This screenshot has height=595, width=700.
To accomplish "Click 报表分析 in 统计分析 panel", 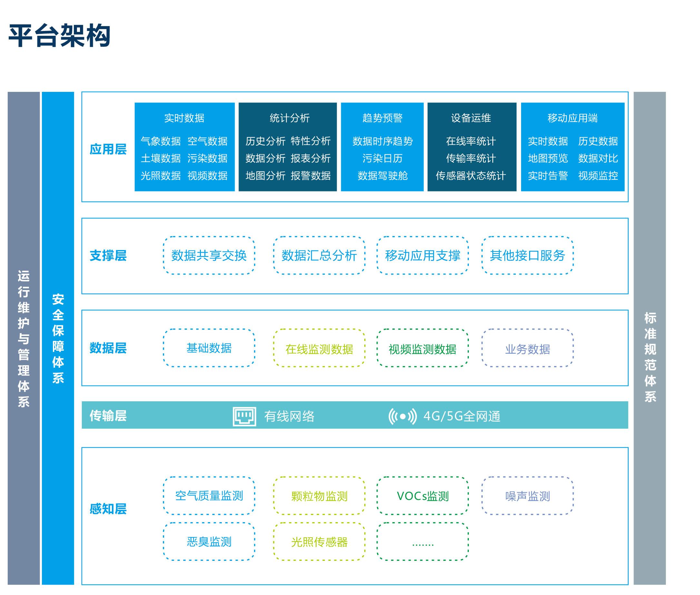I will coord(311,158).
